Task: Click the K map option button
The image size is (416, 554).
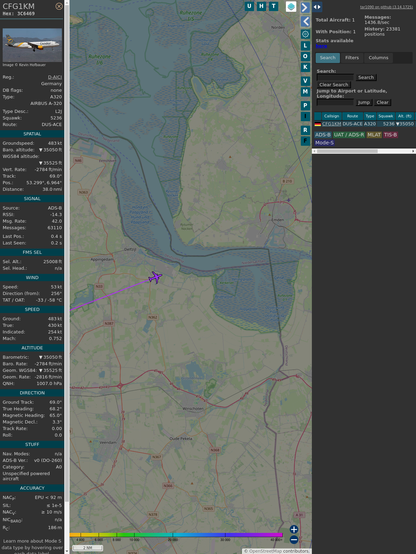Action: [x=305, y=67]
